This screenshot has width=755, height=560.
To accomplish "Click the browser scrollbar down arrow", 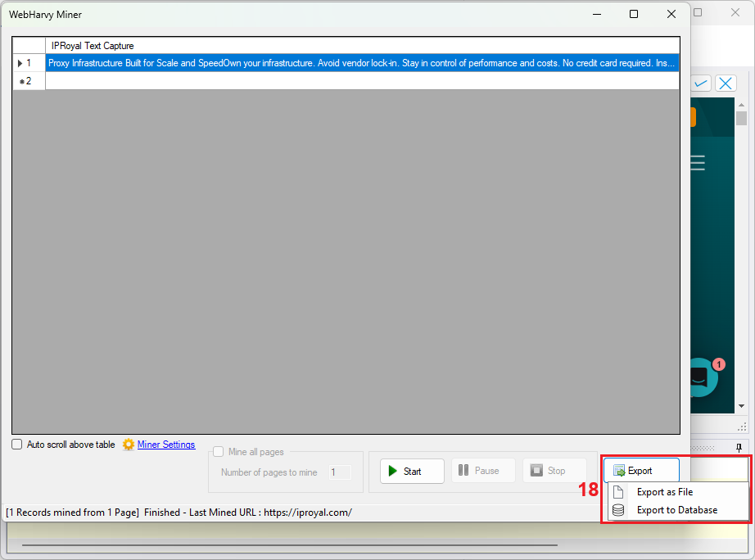I will tap(742, 406).
